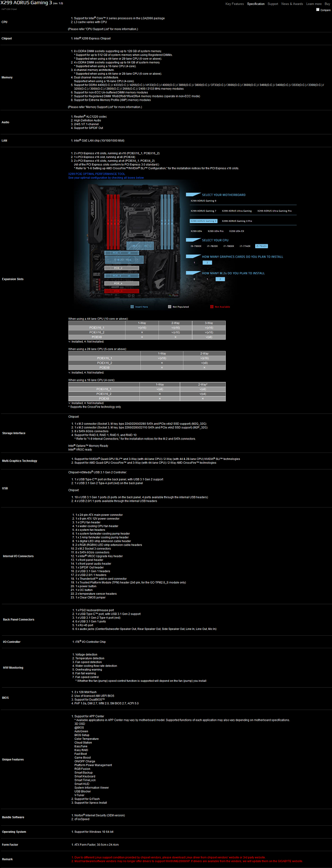Image resolution: width=332 pixels, height=868 pixels.
Task: Click PCIE_3 slot on motherboard image
Action: pos(121,275)
